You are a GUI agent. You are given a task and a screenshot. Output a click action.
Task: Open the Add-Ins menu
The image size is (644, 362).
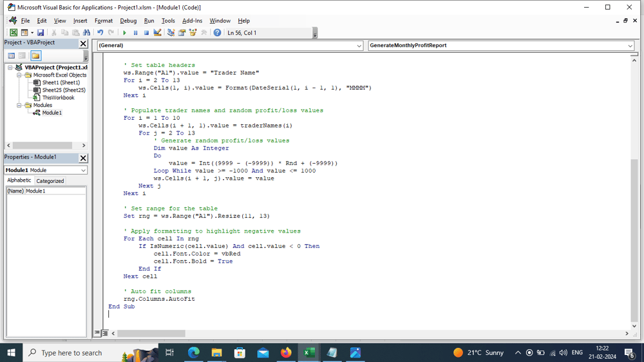192,21
